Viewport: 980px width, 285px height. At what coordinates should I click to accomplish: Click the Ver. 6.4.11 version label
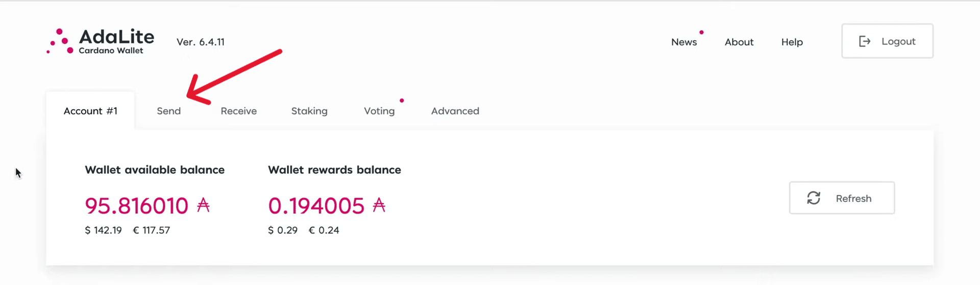point(201,42)
